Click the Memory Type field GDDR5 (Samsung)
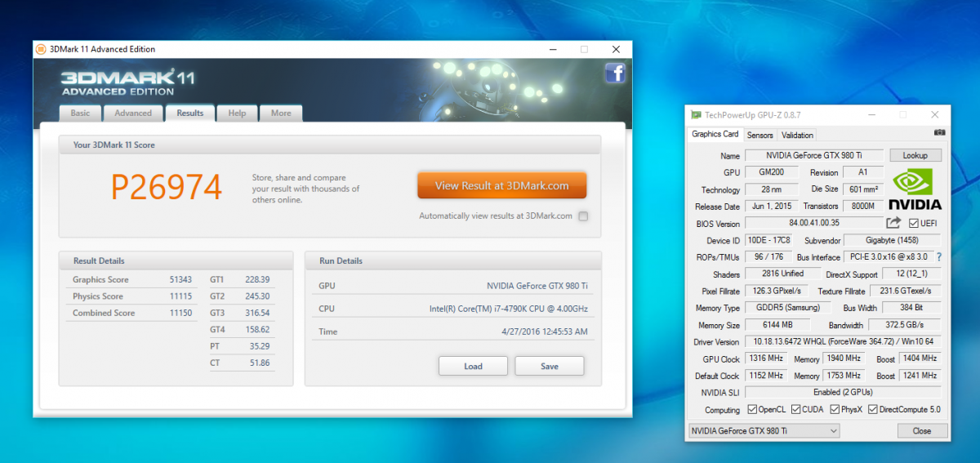Image resolution: width=980 pixels, height=463 pixels. pos(788,308)
